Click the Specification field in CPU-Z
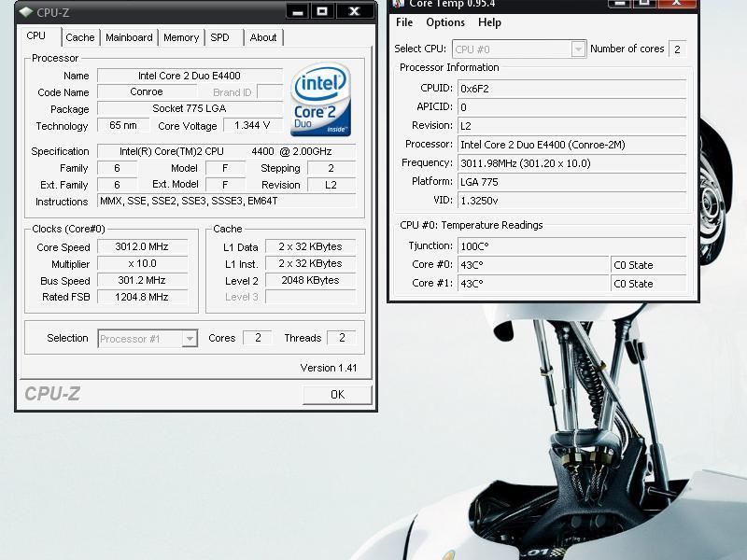 click(226, 151)
